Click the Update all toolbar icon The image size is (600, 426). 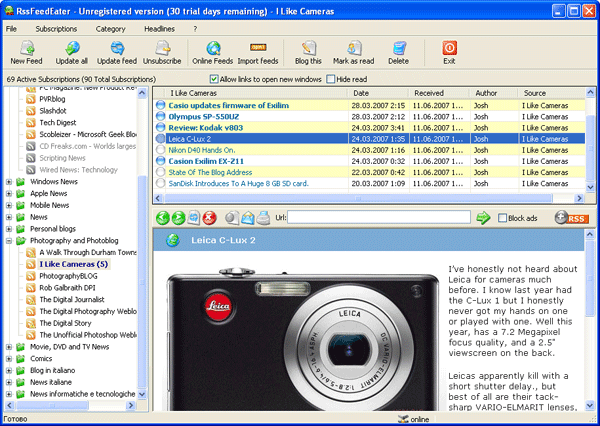(71, 48)
